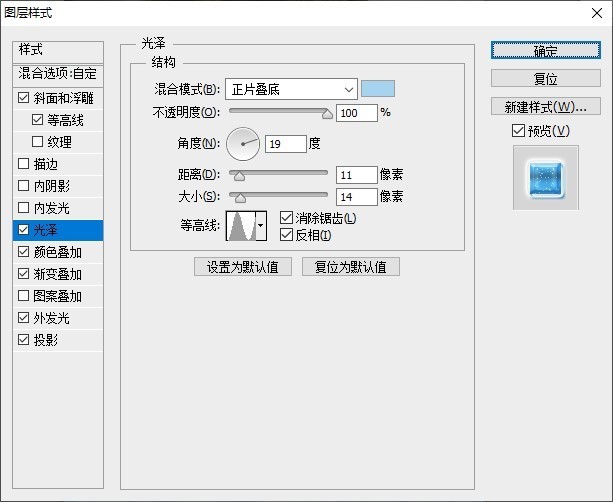The width and height of the screenshot is (613, 502).
Task: Disable the 预览 checkbox
Action: 517,131
